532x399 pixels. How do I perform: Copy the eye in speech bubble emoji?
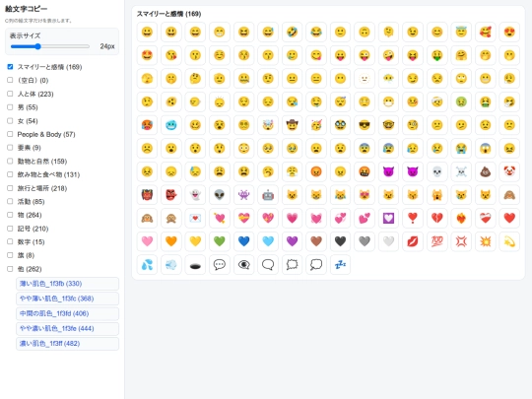[243, 264]
